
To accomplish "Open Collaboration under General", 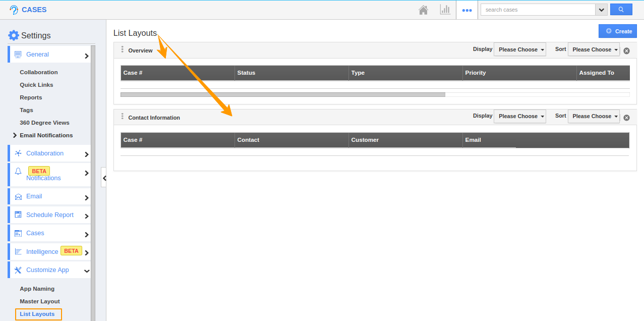I will (x=39, y=72).
